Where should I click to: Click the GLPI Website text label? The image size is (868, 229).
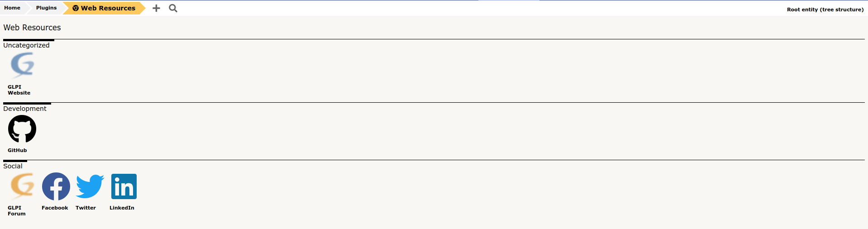coord(19,90)
